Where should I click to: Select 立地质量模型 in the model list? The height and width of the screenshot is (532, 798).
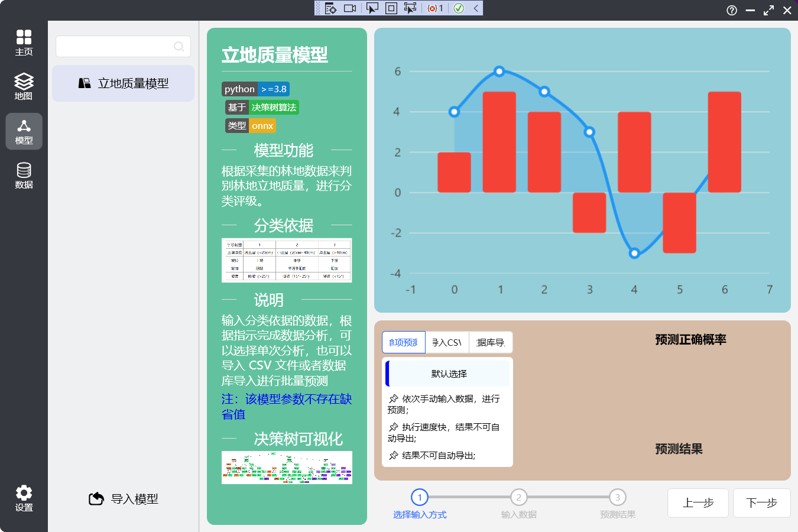124,83
